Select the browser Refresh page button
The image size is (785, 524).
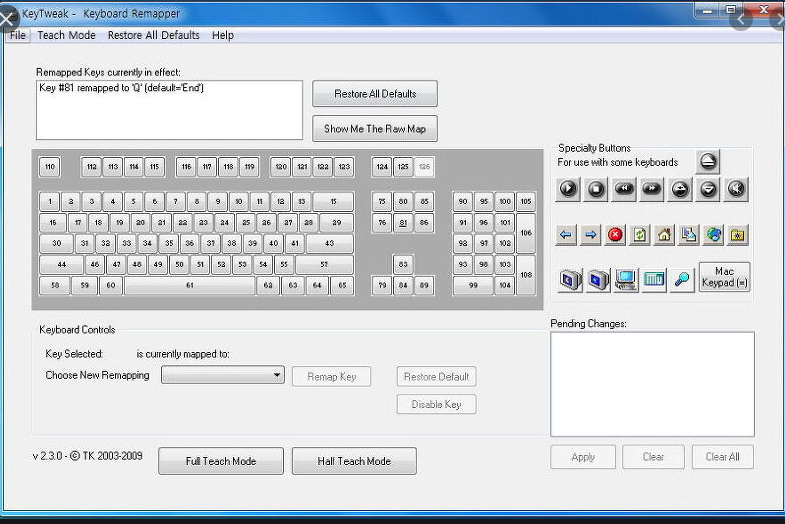pos(640,234)
